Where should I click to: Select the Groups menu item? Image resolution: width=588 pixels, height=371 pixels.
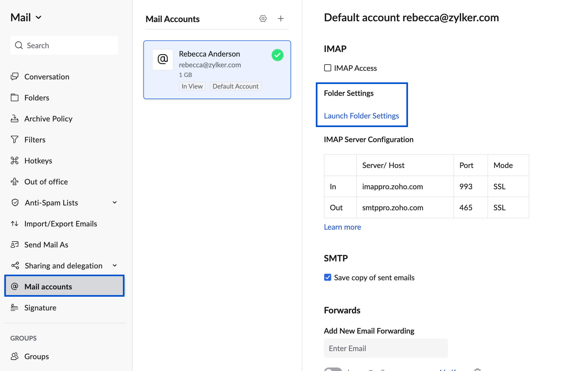pyautogui.click(x=37, y=356)
